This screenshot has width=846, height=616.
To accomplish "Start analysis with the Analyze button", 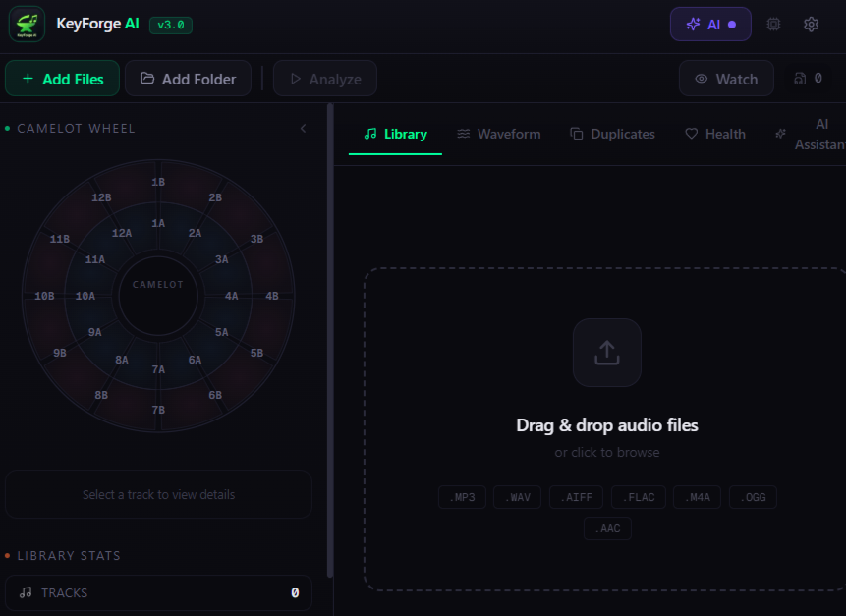I will tap(325, 79).
